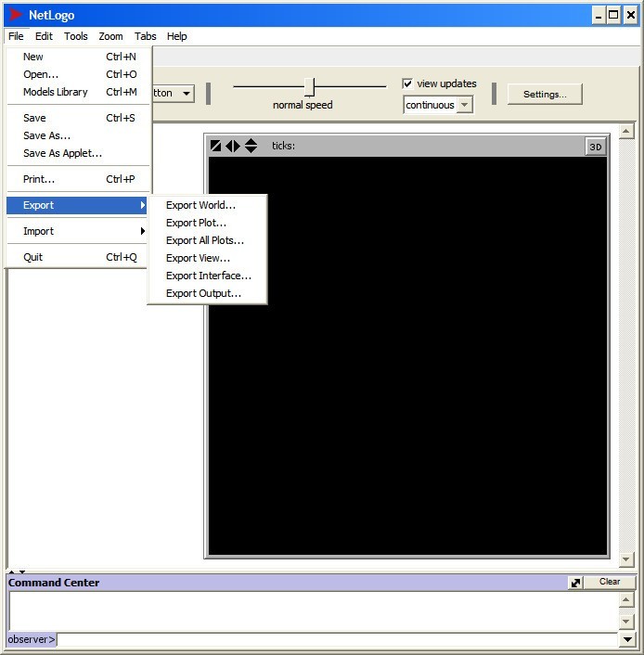Image resolution: width=644 pixels, height=655 pixels.
Task: Open the Zoom menu
Action: [110, 36]
